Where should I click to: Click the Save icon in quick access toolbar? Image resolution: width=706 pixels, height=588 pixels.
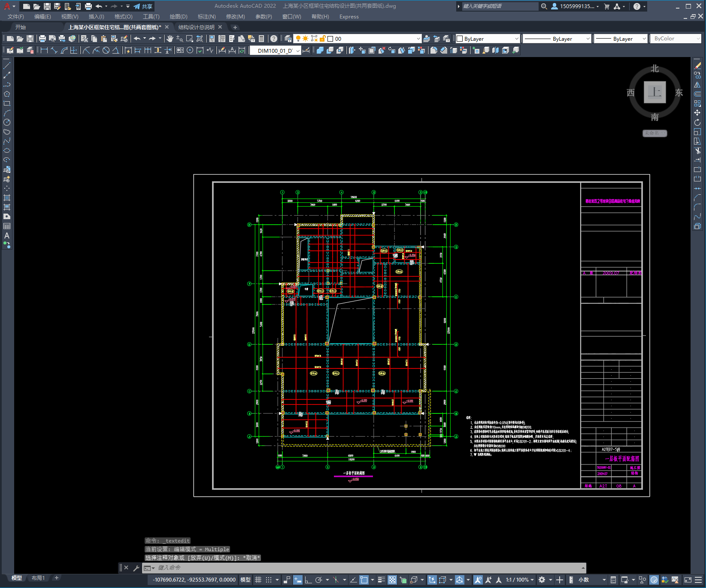(x=47, y=6)
